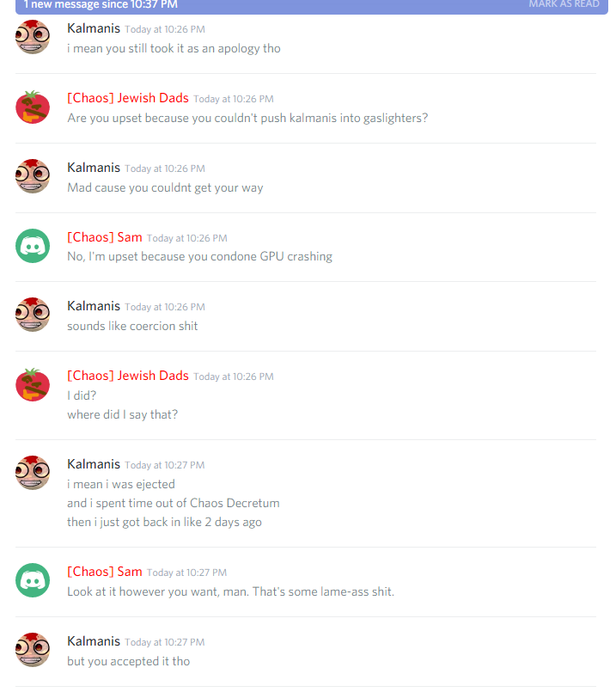Click Kalmanis avatar beside 'but you accepted' message
This screenshot has height=692, width=616.
tap(33, 650)
